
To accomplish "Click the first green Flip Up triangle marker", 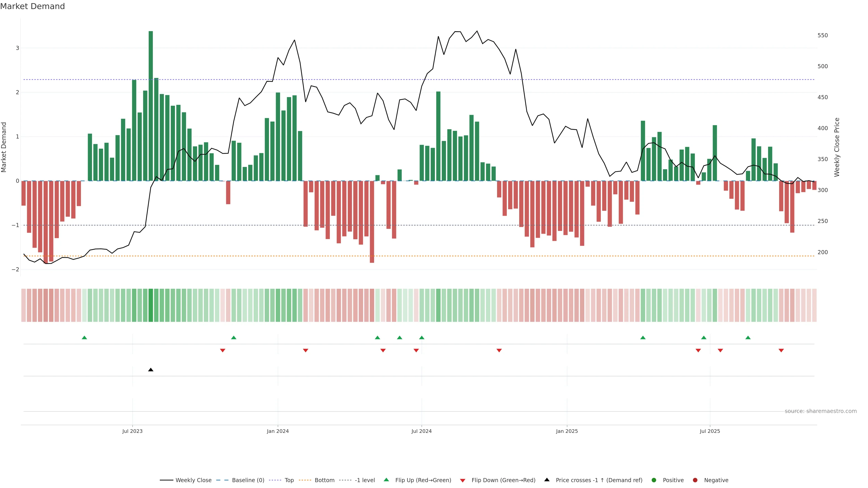I will coord(85,338).
